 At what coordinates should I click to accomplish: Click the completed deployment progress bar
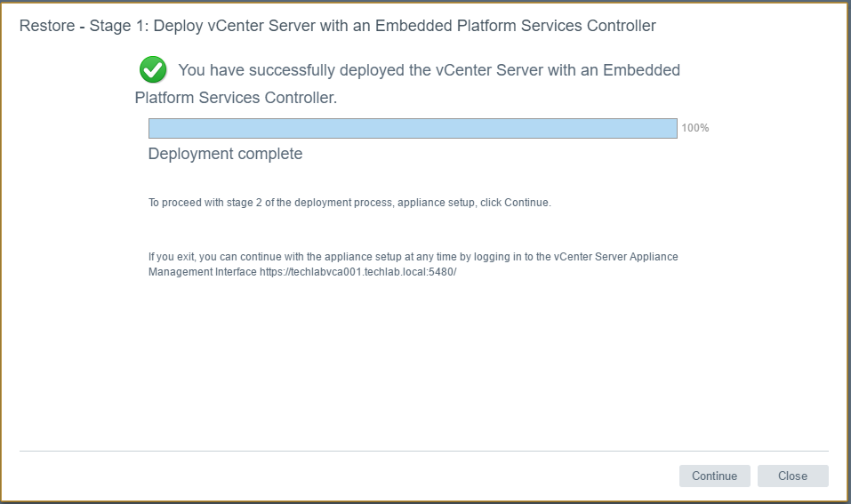[x=413, y=128]
